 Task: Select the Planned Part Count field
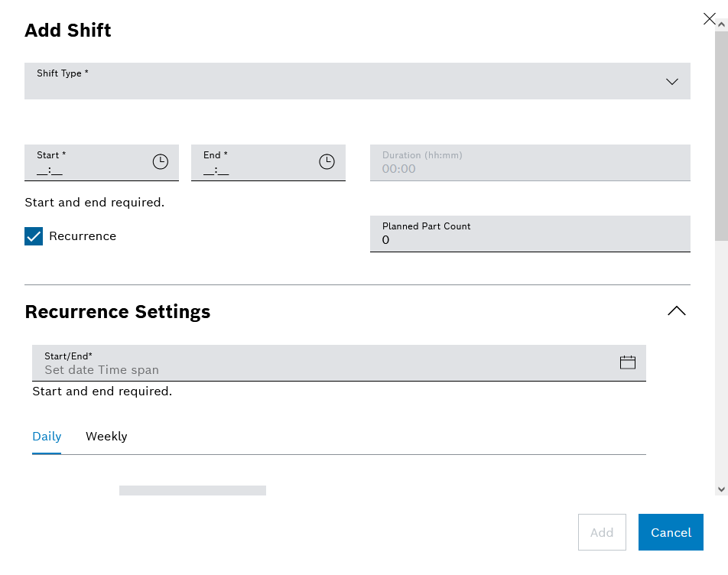pos(529,239)
